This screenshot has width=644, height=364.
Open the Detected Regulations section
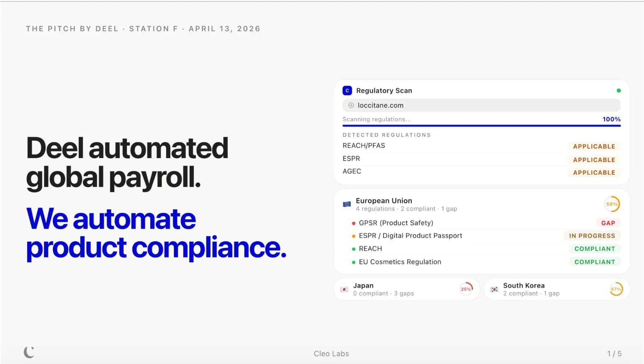tap(386, 135)
